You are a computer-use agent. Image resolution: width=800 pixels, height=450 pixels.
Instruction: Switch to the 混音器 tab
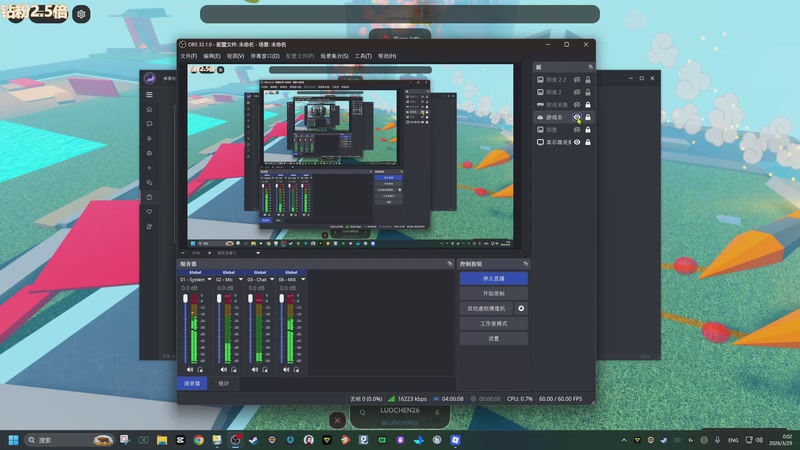click(x=192, y=383)
